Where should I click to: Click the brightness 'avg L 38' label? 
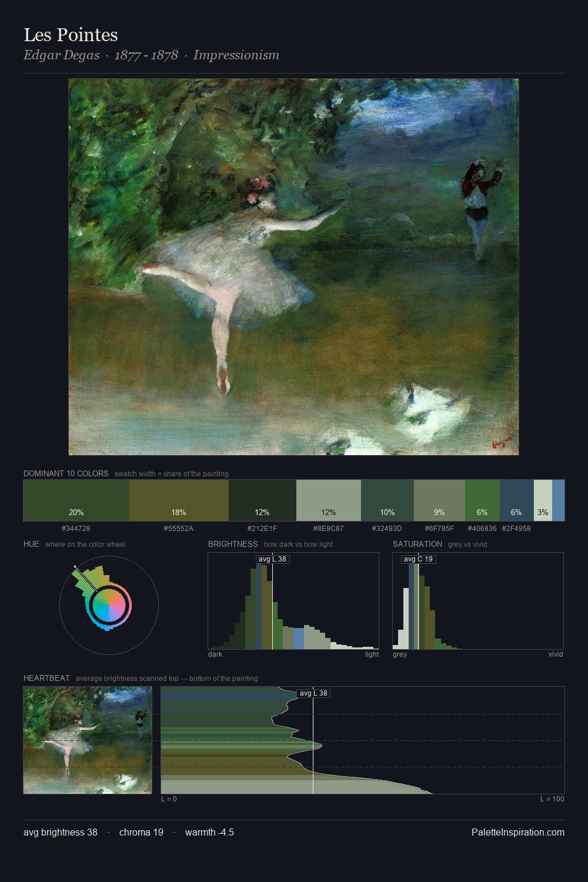[x=273, y=559]
